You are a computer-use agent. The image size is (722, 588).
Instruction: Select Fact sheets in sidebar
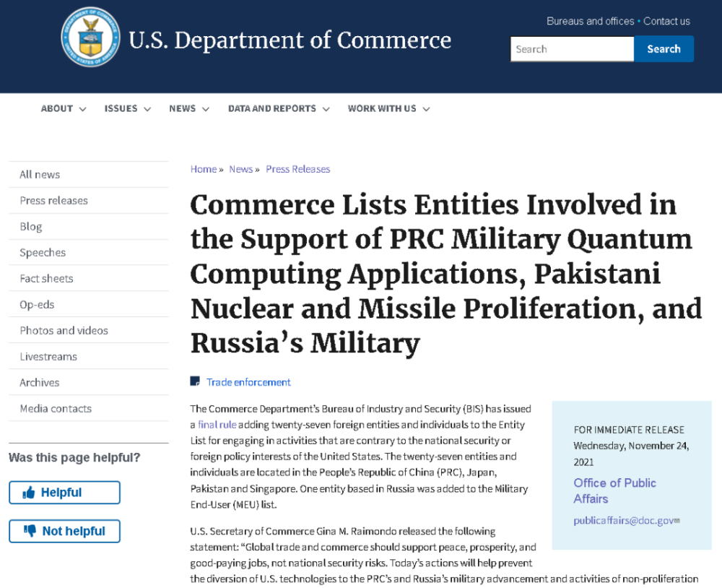(x=88, y=278)
